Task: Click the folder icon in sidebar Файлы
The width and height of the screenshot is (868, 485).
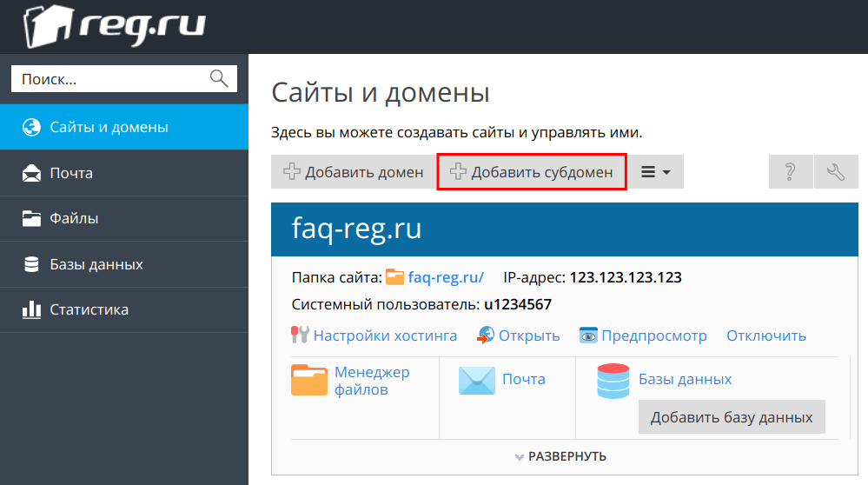Action: (x=31, y=218)
